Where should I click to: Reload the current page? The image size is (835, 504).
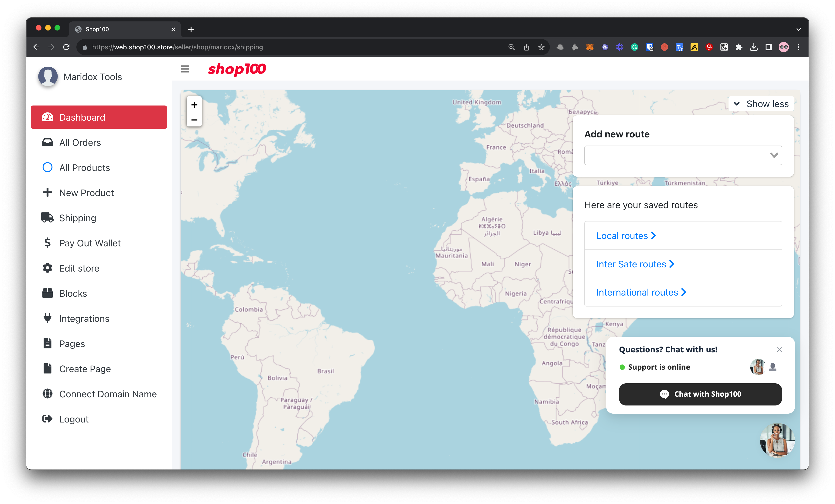(x=66, y=47)
